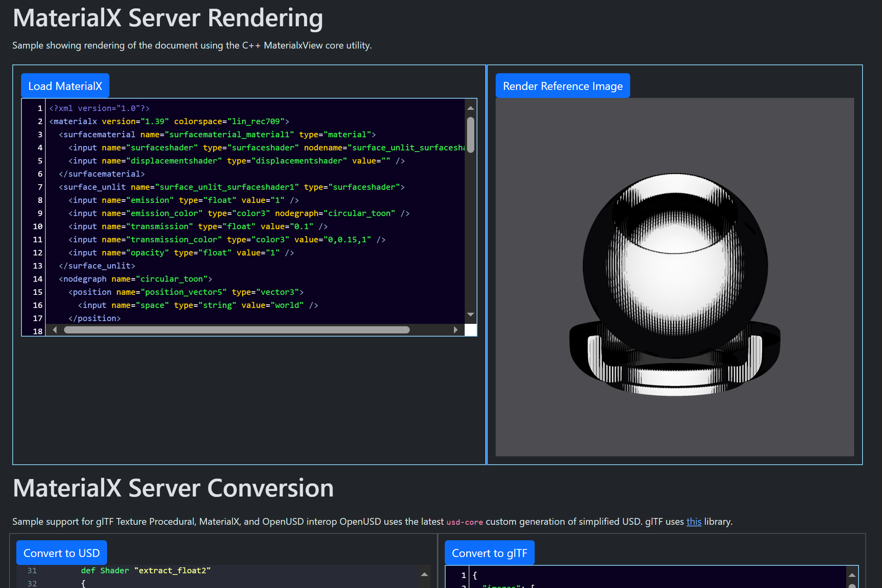Click the closing </position> tag
882x588 pixels.
tap(95, 318)
